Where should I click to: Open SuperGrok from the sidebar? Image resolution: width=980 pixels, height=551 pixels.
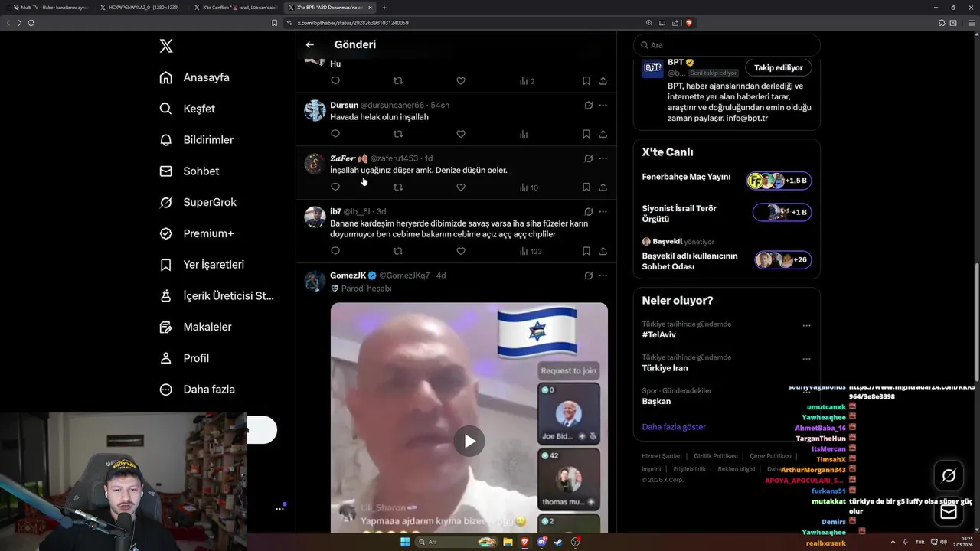198,202
